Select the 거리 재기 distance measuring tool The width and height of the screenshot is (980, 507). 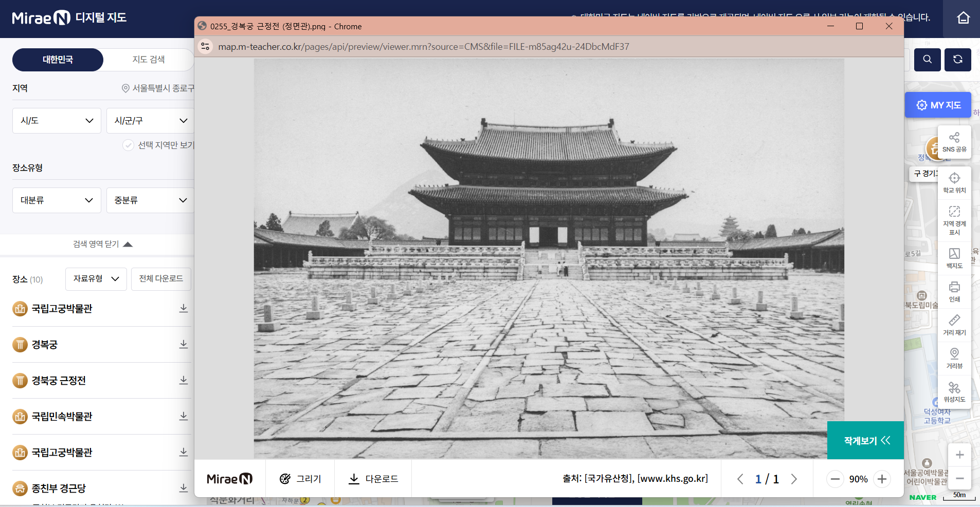(954, 324)
